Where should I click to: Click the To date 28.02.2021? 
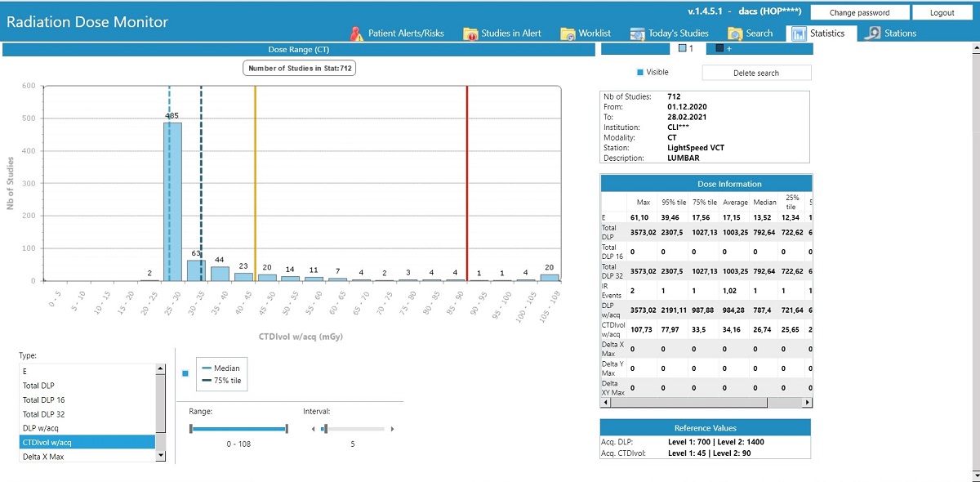tap(687, 117)
